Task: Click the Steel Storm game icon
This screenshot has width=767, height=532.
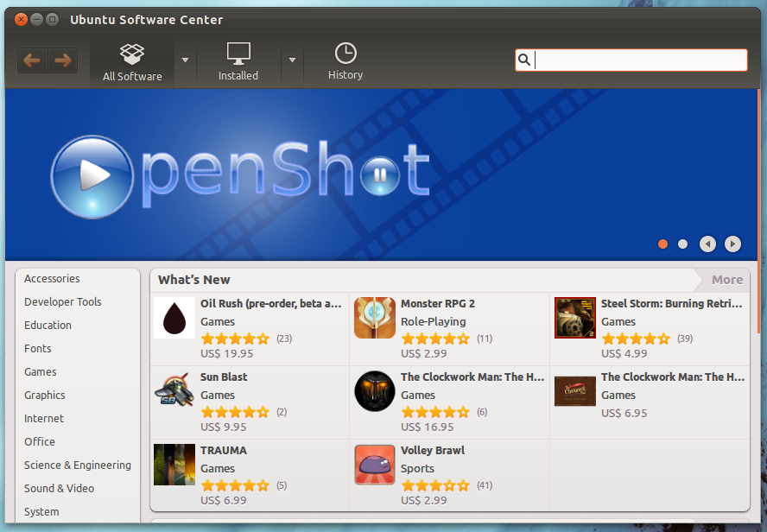Action: click(x=574, y=318)
